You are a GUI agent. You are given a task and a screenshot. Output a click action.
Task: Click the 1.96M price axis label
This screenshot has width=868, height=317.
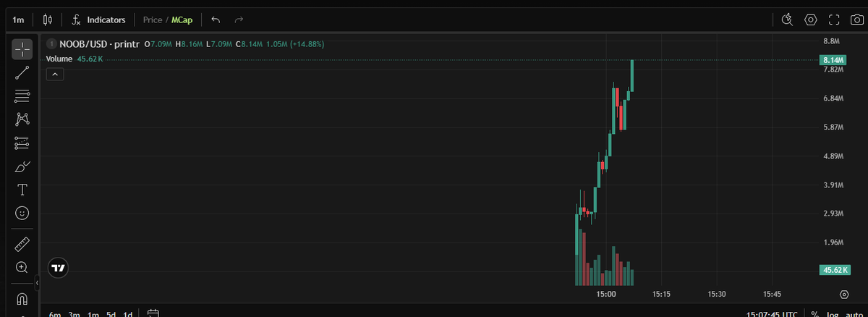[833, 242]
